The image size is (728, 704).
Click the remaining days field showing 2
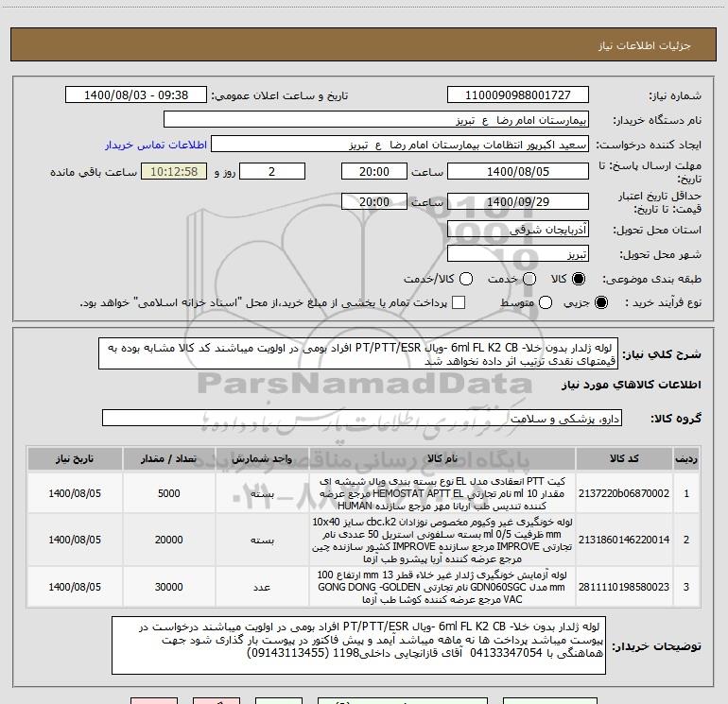272,172
